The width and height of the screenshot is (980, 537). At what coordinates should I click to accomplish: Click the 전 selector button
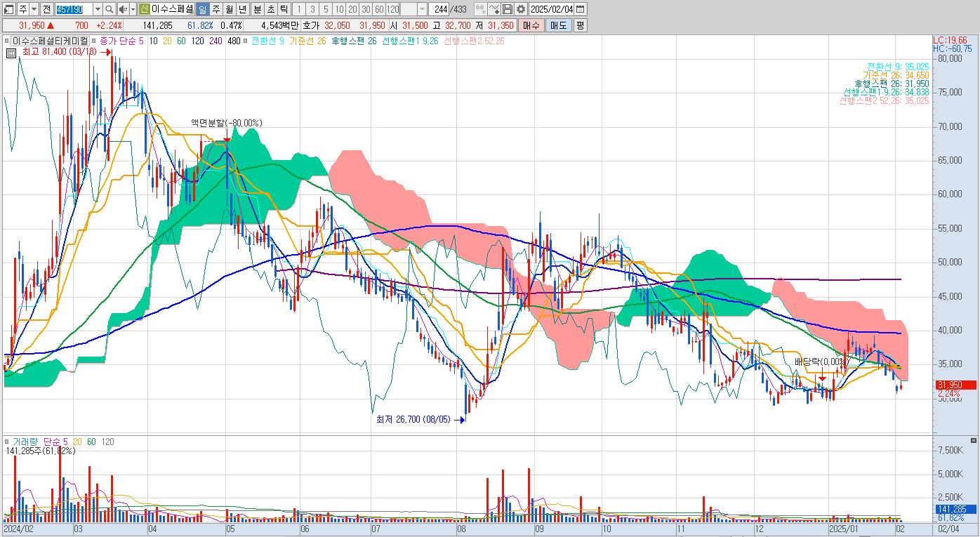pos(46,9)
